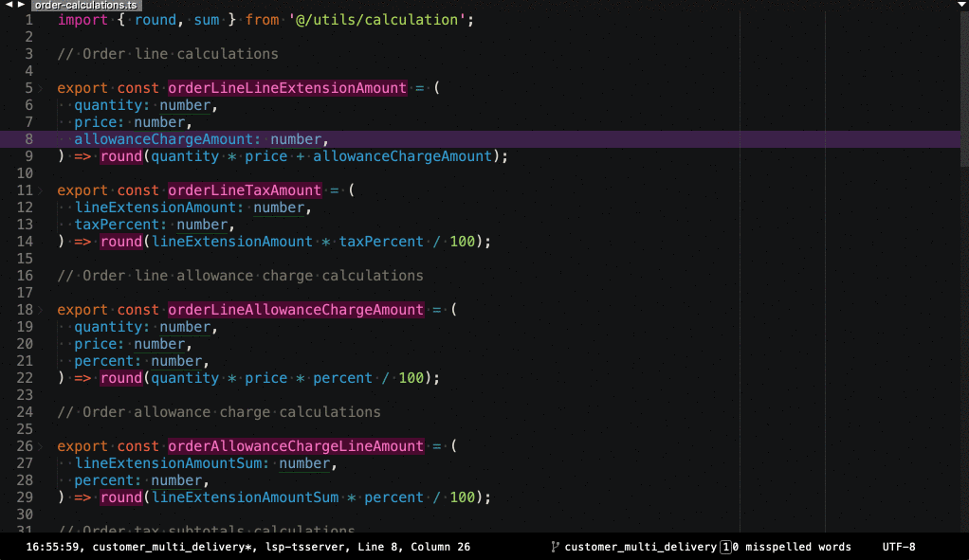Click the left-facing previous tab arrow
969x560 pixels.
[x=8, y=4]
